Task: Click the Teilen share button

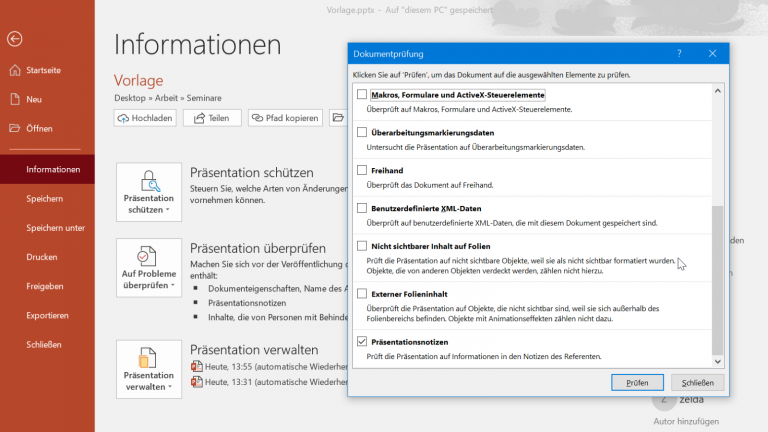Action: (211, 118)
